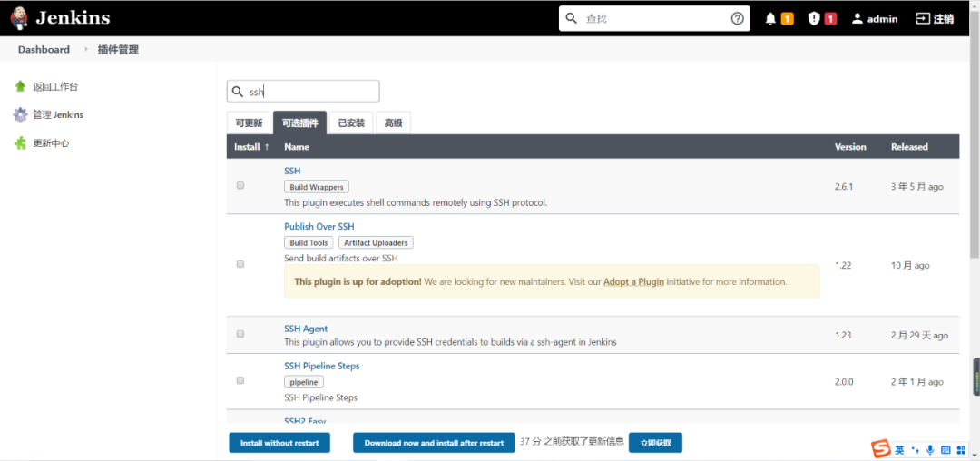Click the breadcrumb separator arrow after Dashboard
Image resolution: width=980 pixels, height=461 pixels.
(86, 50)
